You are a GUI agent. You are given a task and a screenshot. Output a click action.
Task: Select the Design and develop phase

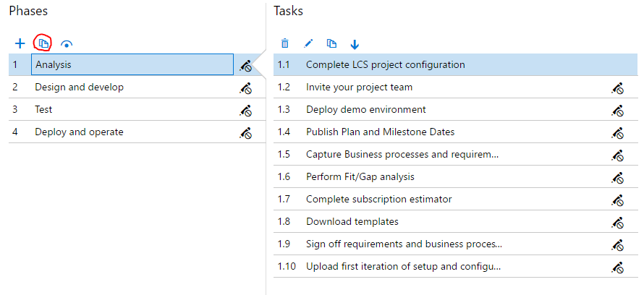point(80,87)
